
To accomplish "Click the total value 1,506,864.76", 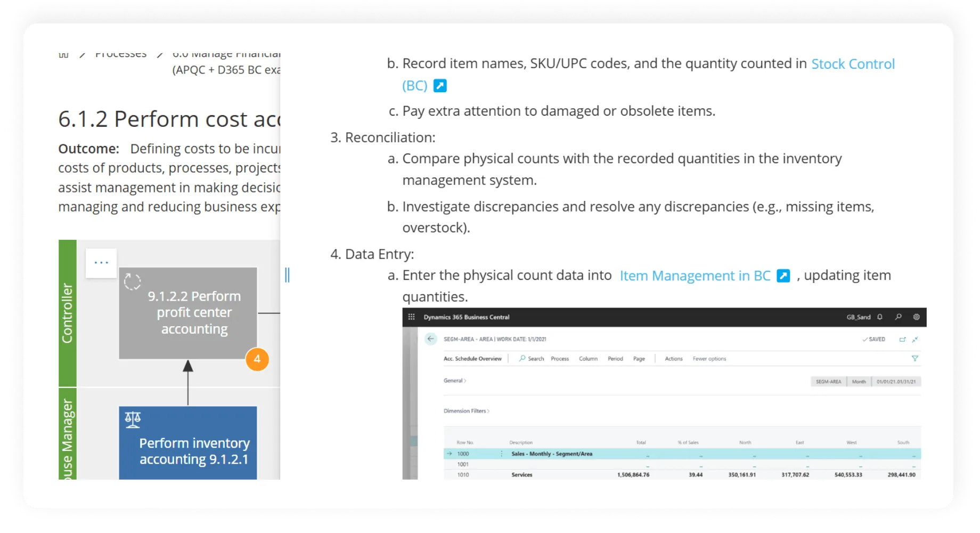I will 633,475.
